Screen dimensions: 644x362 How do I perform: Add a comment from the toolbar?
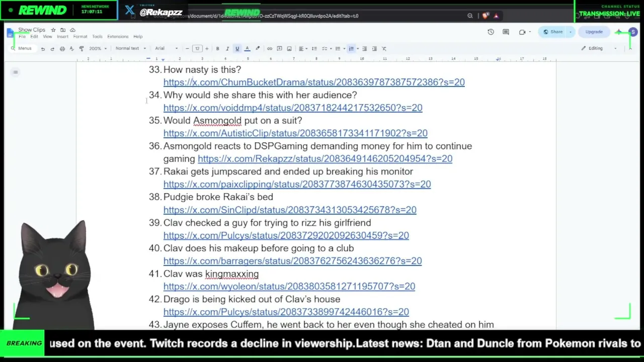click(279, 49)
